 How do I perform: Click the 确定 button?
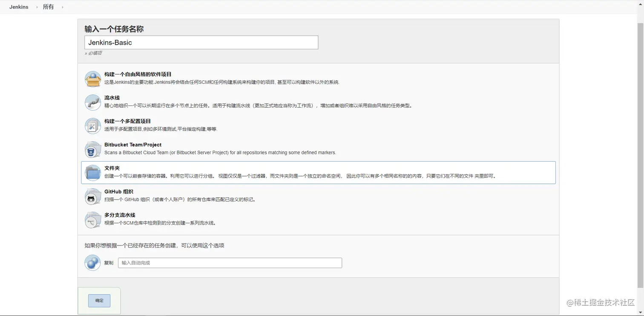coord(99,300)
